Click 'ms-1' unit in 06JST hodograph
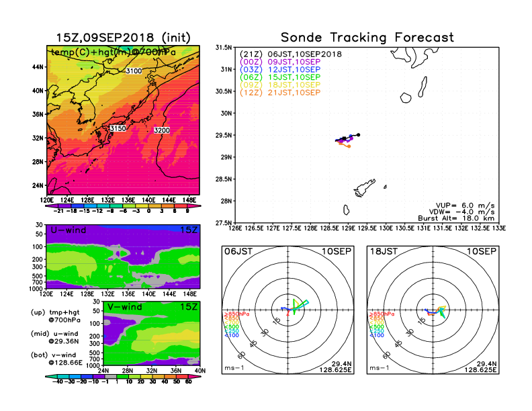Screen dimensions: 532x411 [x=234, y=368]
